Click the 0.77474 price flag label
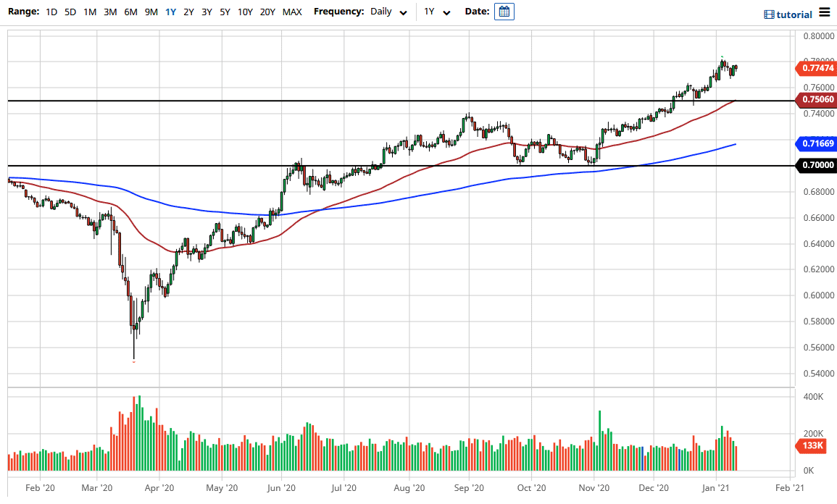 click(816, 68)
